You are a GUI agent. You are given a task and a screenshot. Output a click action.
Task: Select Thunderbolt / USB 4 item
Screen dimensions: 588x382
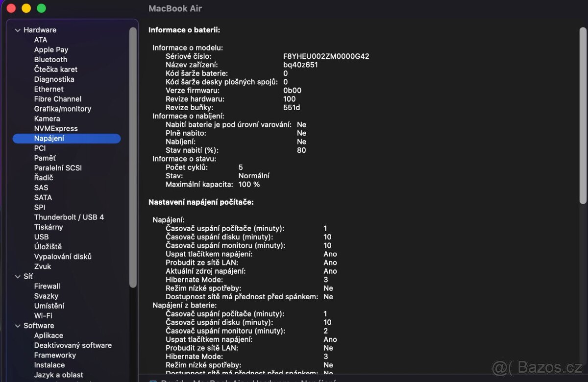click(x=69, y=217)
